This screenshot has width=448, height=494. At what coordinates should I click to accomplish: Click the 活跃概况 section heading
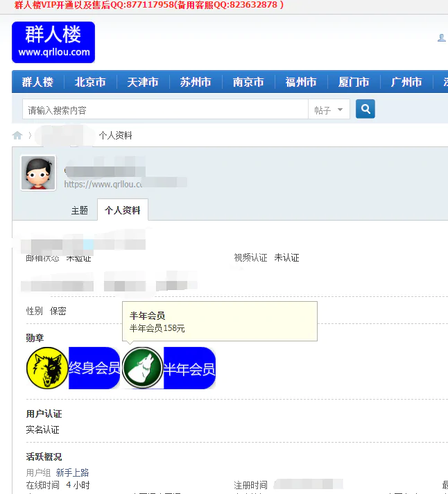pyautogui.click(x=44, y=457)
